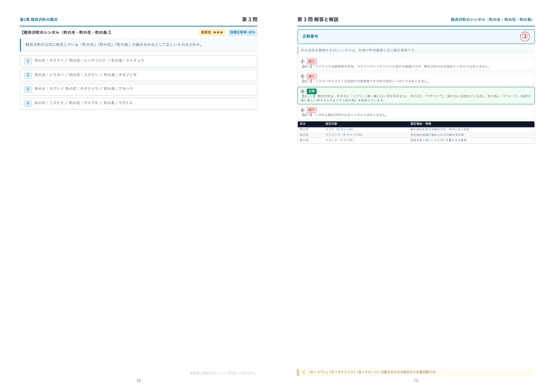Click the 重要度 three-star badge
Viewport: 555px width, 392px height.
click(x=212, y=32)
